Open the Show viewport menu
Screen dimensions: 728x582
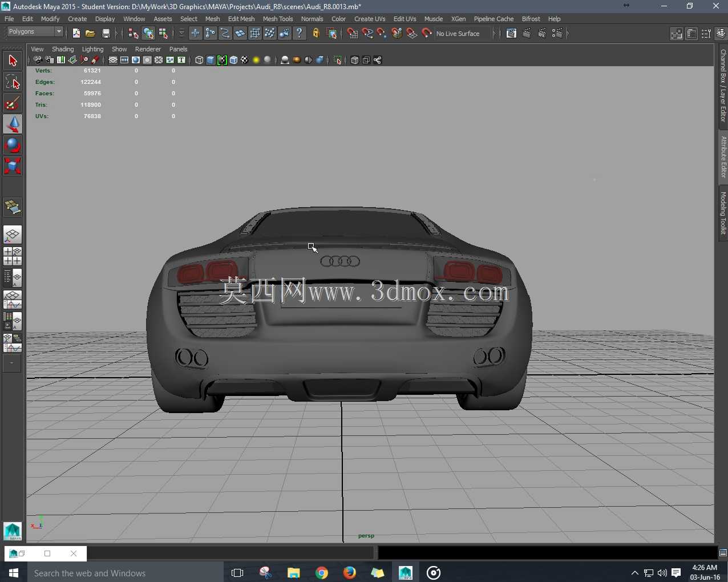(119, 49)
